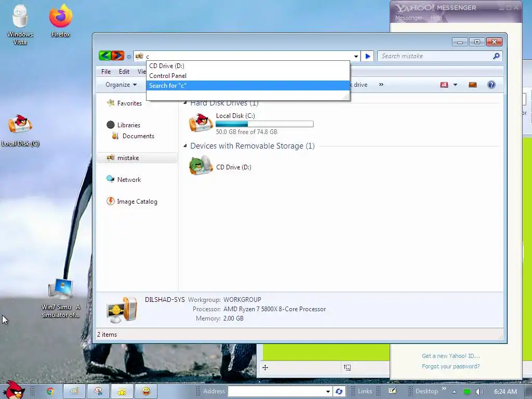
Task: Click the magnifier icon in search box
Action: pyautogui.click(x=496, y=56)
